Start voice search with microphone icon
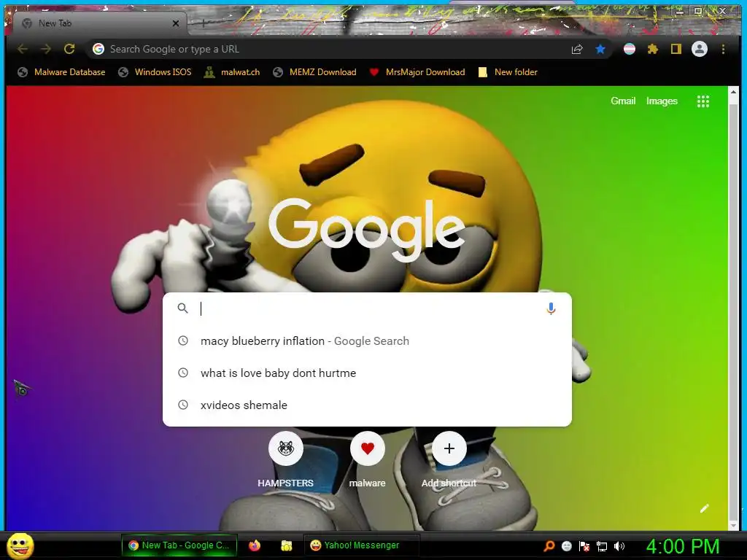Viewport: 747px width, 560px height. pos(551,308)
